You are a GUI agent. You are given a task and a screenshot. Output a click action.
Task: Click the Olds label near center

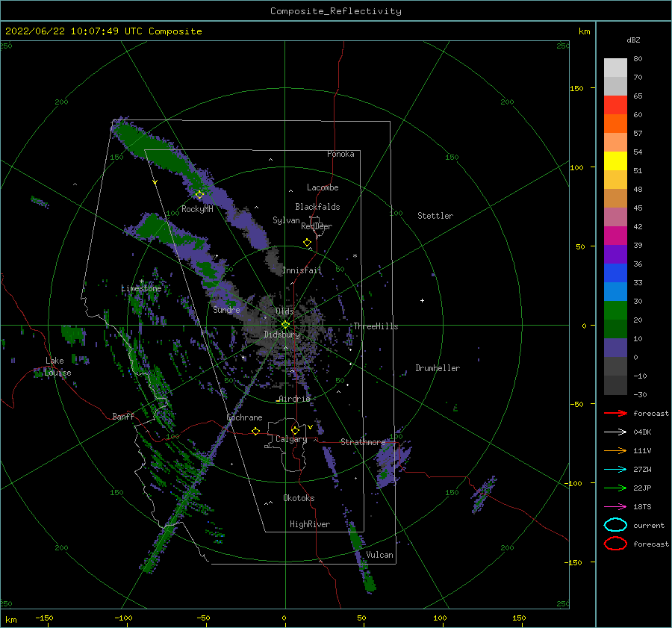[284, 311]
